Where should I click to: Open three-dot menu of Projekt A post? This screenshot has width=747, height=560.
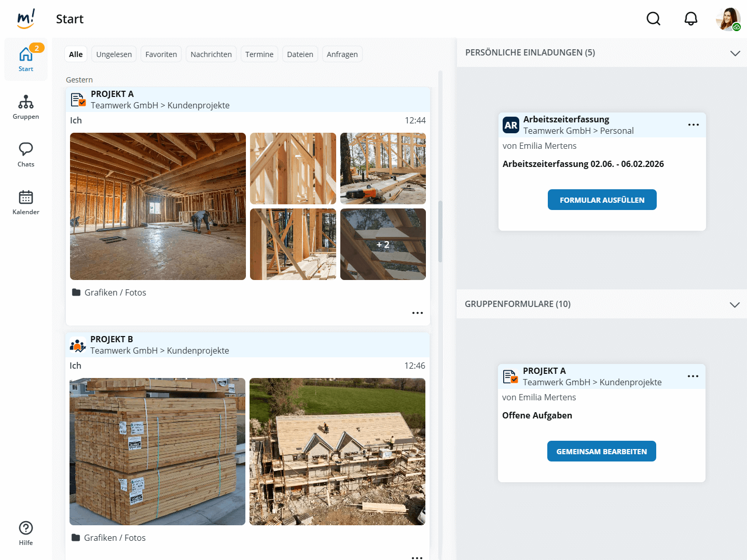[x=417, y=313]
